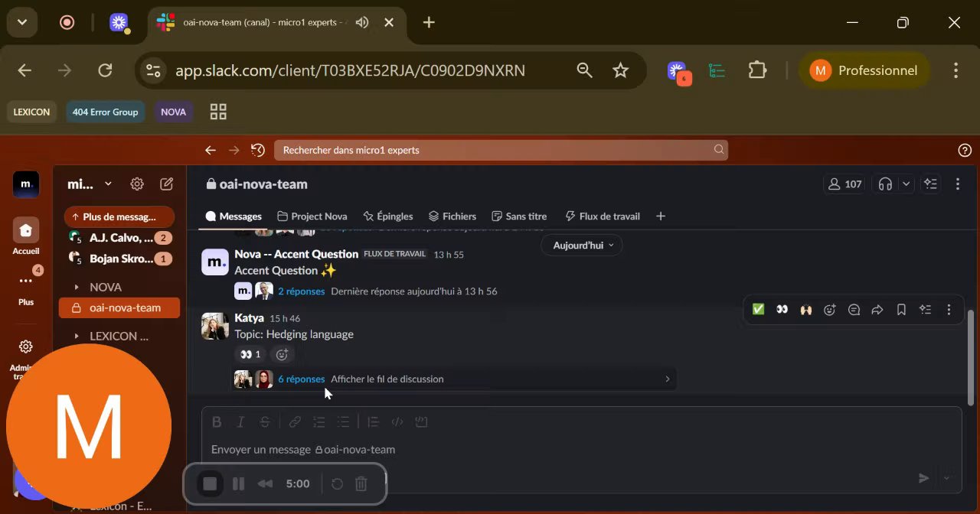The height and width of the screenshot is (514, 980).
Task: Open the Fichiers tab
Action: 452,216
